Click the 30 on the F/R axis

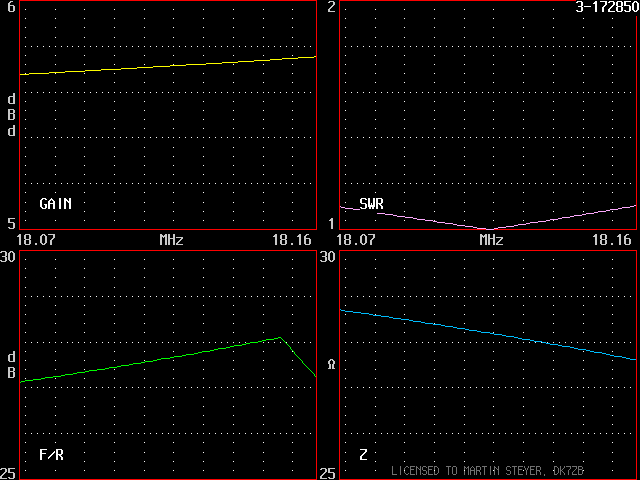[8, 257]
